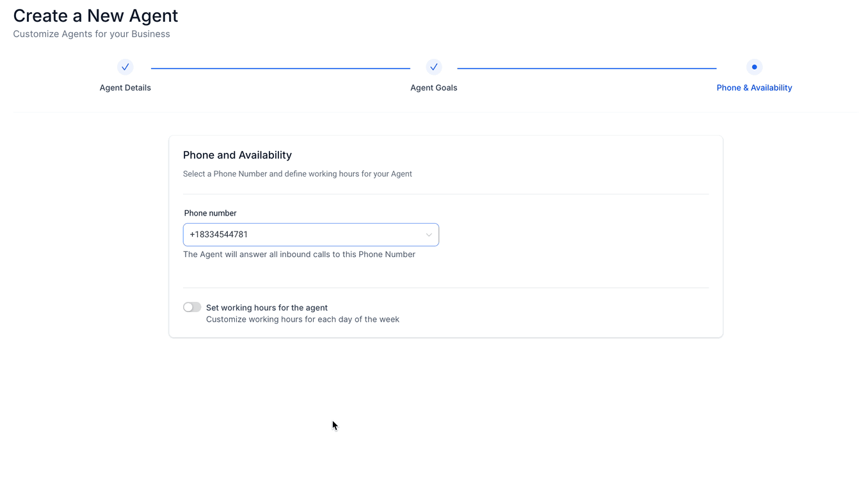This screenshot has height=504, width=859.
Task: Click the Agent Details checkmark icon
Action: click(125, 67)
